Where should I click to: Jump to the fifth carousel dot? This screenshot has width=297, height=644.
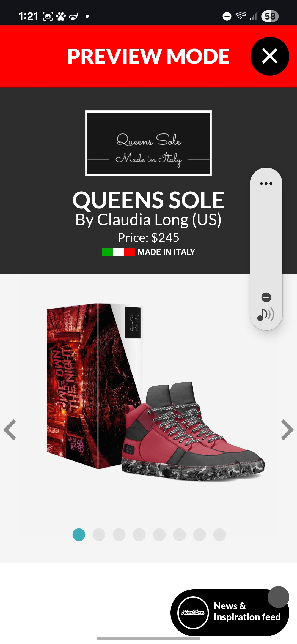[159, 534]
